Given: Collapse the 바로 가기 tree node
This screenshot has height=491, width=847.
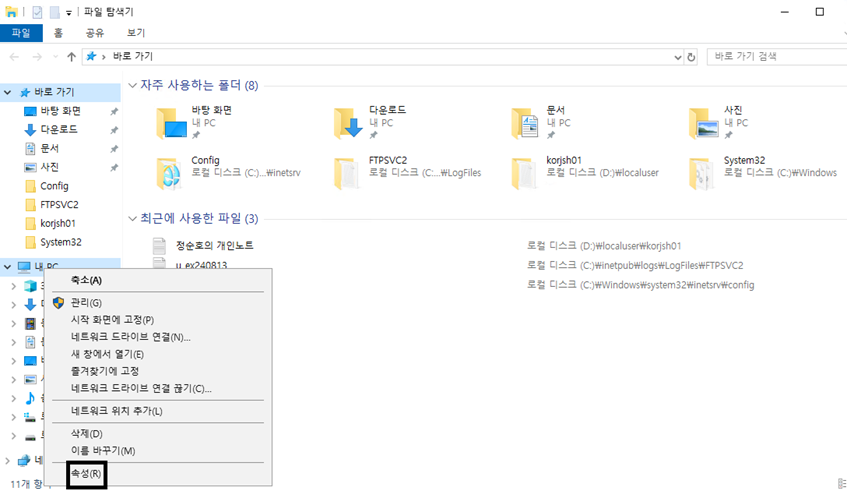Looking at the screenshot, I should tap(9, 92).
